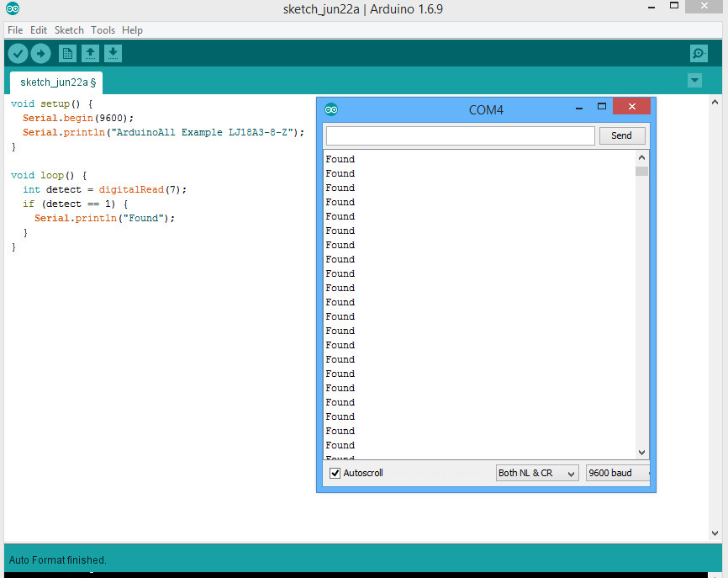Close the COM4 serial monitor window
The image size is (728, 578).
[x=632, y=106]
